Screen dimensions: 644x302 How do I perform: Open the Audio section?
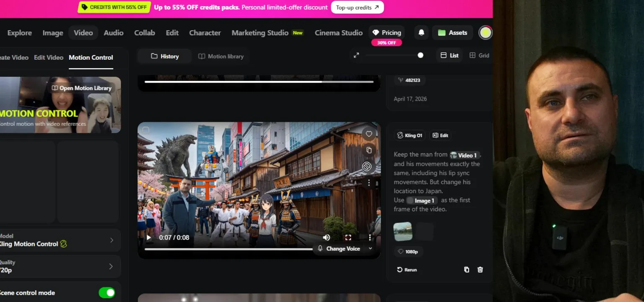coord(114,33)
